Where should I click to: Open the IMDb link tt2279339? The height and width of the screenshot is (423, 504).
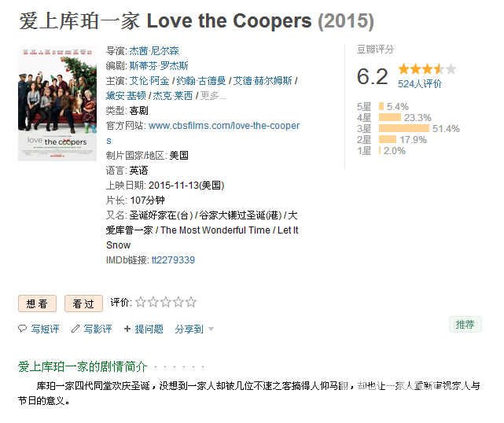coord(173,259)
